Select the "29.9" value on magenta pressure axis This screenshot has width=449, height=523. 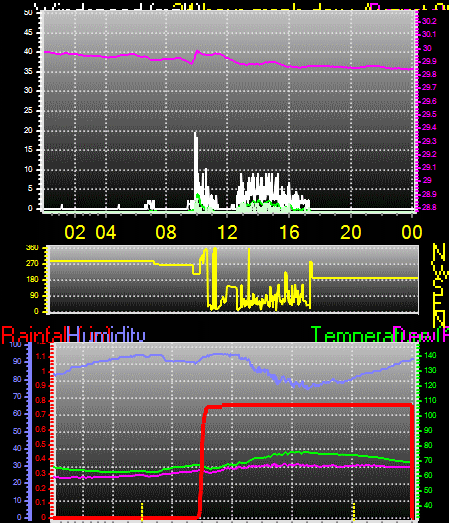429,61
